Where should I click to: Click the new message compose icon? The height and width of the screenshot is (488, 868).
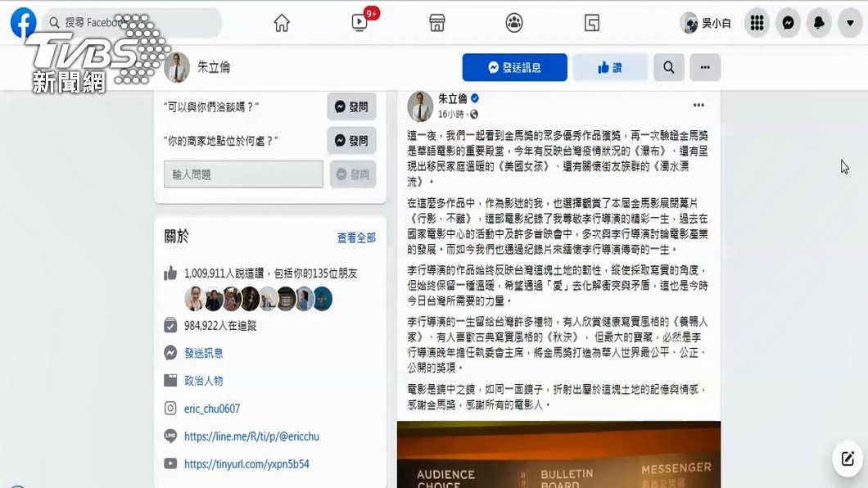point(848,459)
